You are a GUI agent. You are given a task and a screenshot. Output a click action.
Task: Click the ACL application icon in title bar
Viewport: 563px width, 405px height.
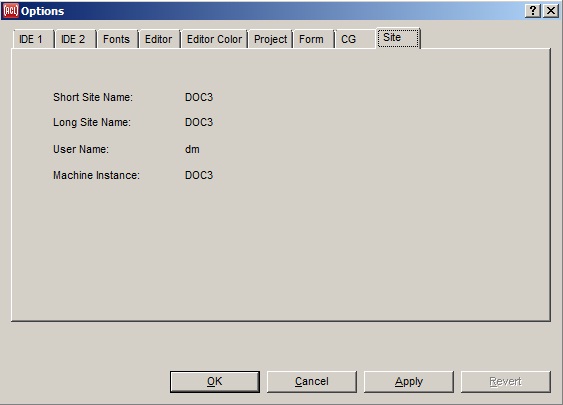click(x=11, y=11)
